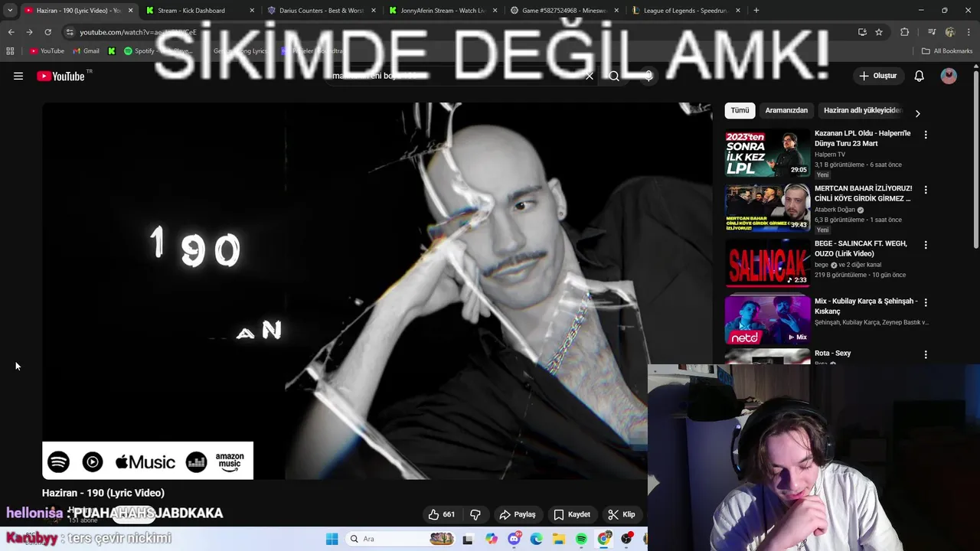Reload the YouTube page
980x551 pixels.
47,32
